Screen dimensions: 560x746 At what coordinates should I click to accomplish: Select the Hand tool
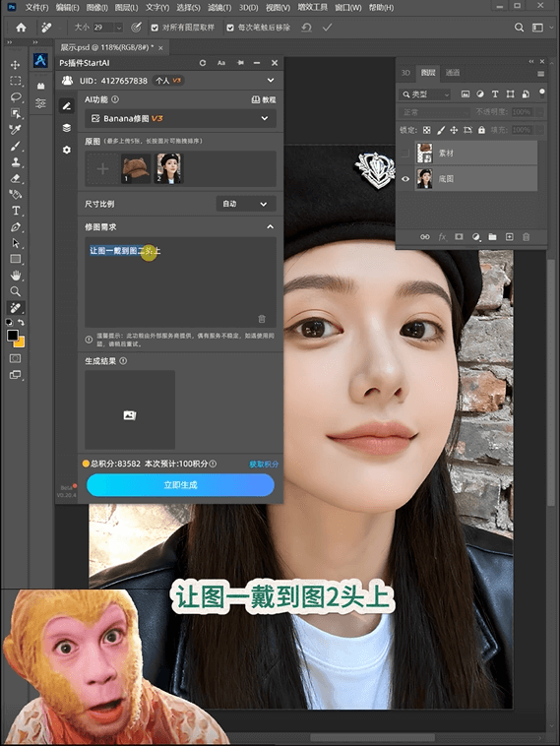15,276
